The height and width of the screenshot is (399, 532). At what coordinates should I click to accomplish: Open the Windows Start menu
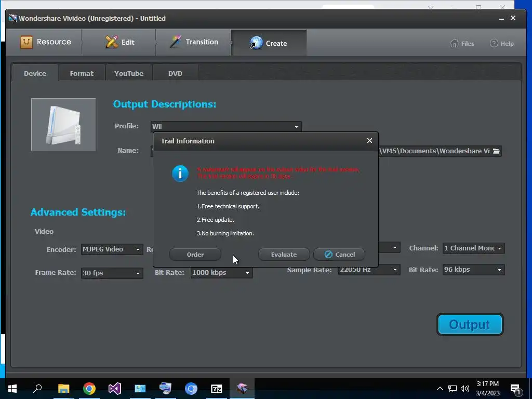click(x=12, y=389)
